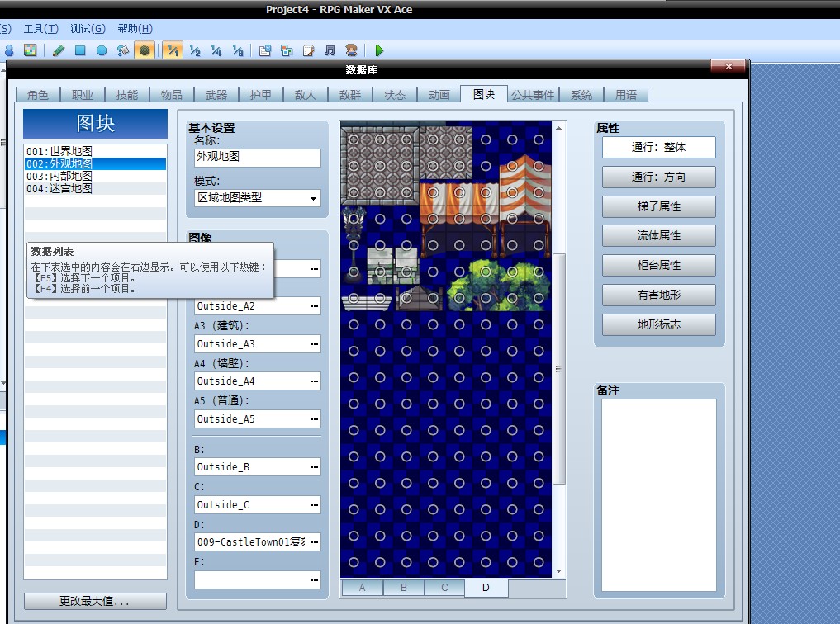
Task: Select the Shadow Pen tool
Action: [x=145, y=50]
